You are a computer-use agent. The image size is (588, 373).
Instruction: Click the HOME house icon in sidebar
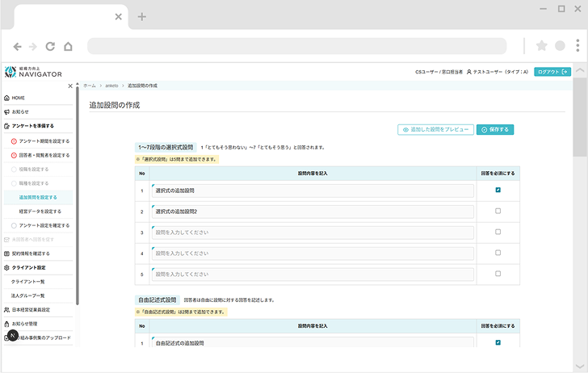point(6,98)
